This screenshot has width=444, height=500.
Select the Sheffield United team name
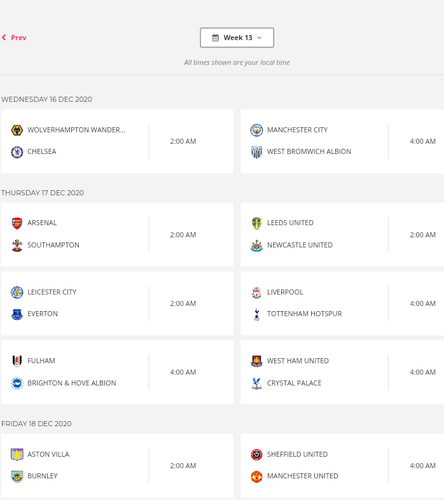tap(297, 454)
